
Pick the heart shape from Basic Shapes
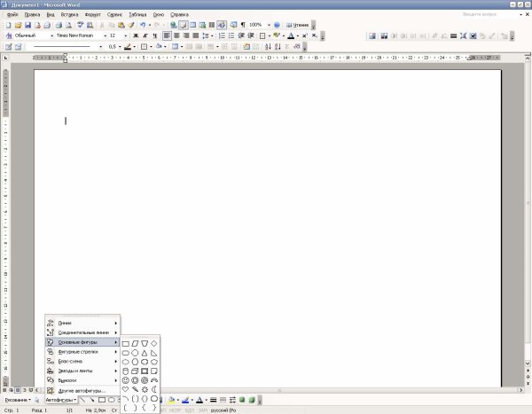pos(127,390)
